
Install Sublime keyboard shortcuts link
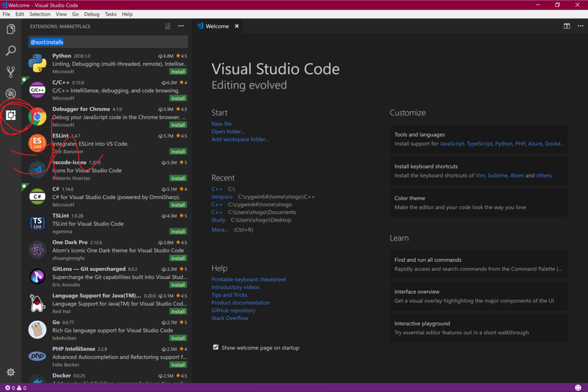coord(497,176)
